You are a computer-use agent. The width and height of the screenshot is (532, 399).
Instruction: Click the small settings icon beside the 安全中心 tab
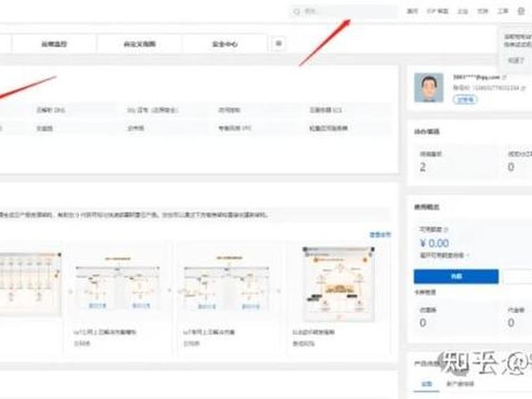[x=278, y=43]
